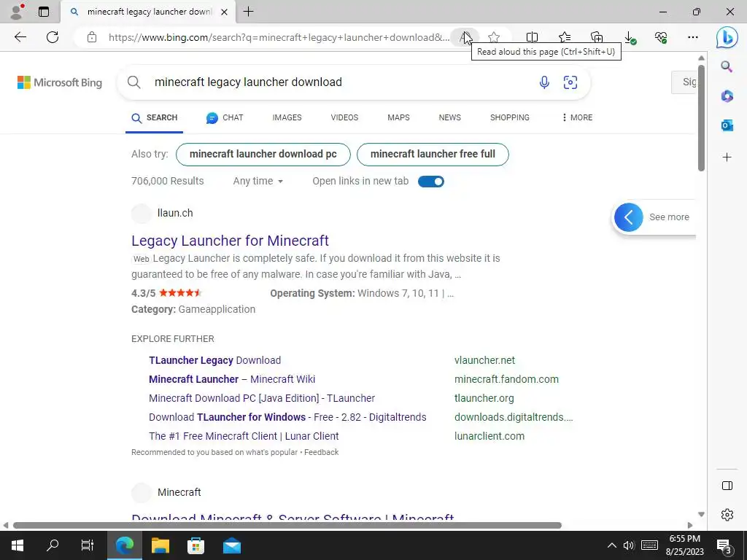Viewport: 747px width, 560px height.
Task: Open Windows taskbar search
Action: tap(53, 545)
